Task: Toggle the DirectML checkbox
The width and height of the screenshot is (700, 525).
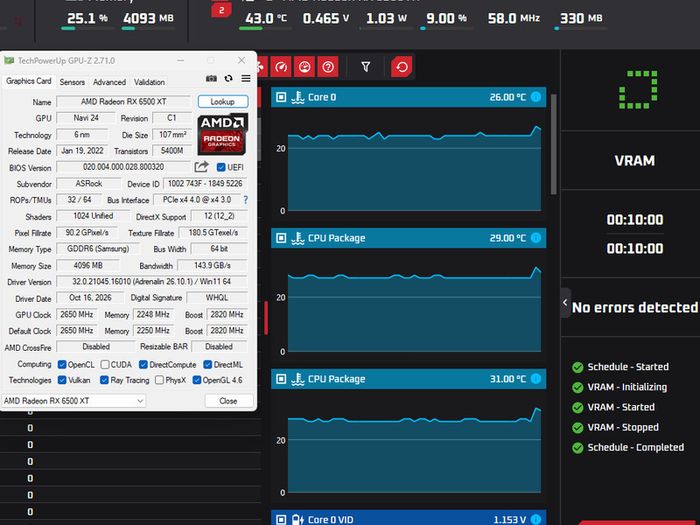Action: point(208,365)
